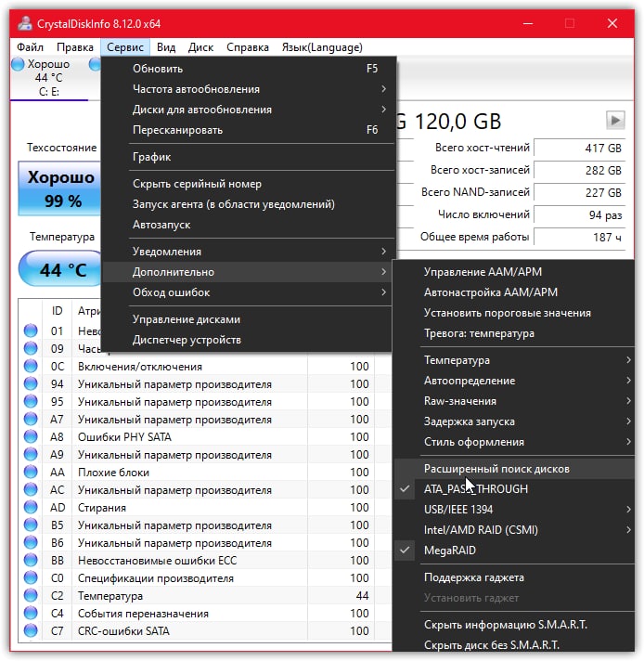Open Диспетчер устройств entry
The height and width of the screenshot is (661, 644).
coord(248,340)
